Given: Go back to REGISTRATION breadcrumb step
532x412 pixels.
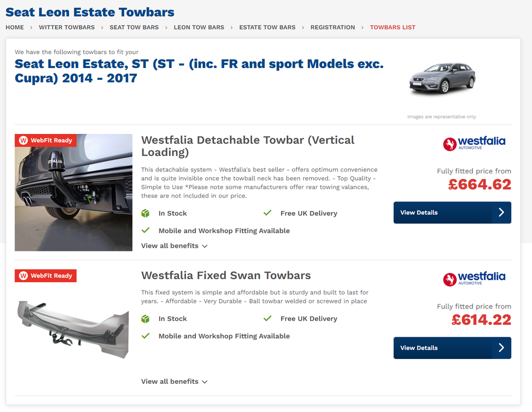Looking at the screenshot, I should pyautogui.click(x=332, y=27).
